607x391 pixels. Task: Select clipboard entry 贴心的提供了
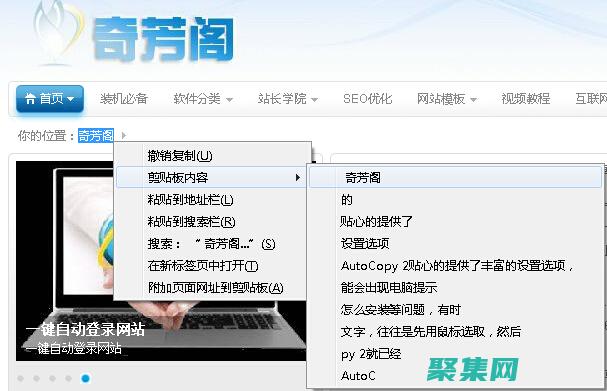click(456, 222)
